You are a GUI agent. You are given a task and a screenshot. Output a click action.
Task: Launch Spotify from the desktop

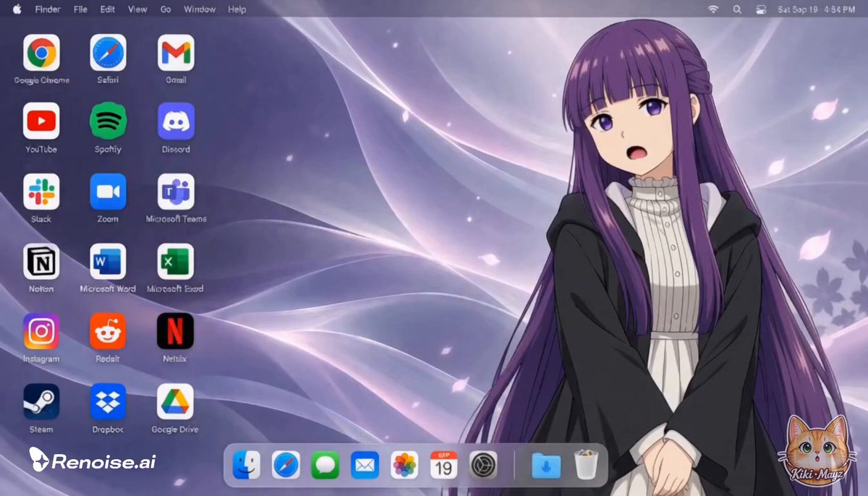(x=108, y=121)
